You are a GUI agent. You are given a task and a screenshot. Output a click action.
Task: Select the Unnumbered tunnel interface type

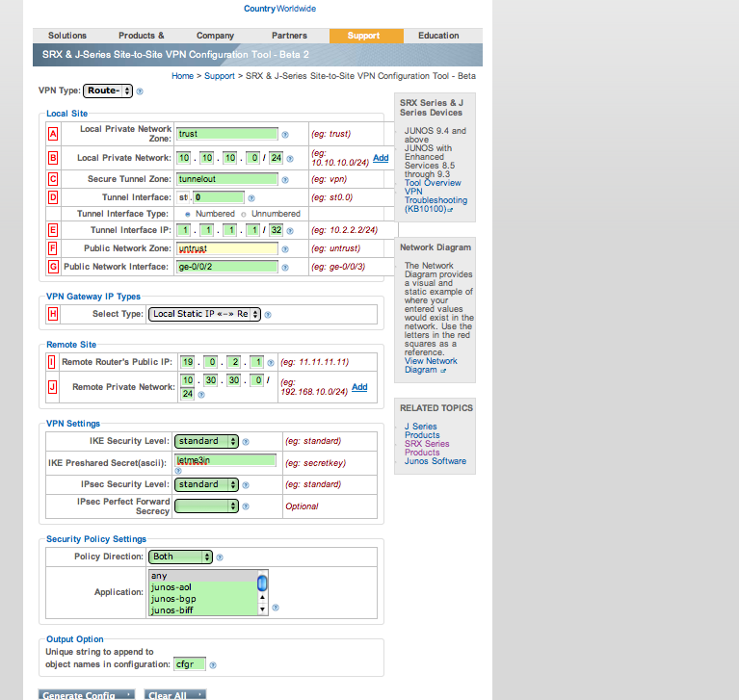244,215
